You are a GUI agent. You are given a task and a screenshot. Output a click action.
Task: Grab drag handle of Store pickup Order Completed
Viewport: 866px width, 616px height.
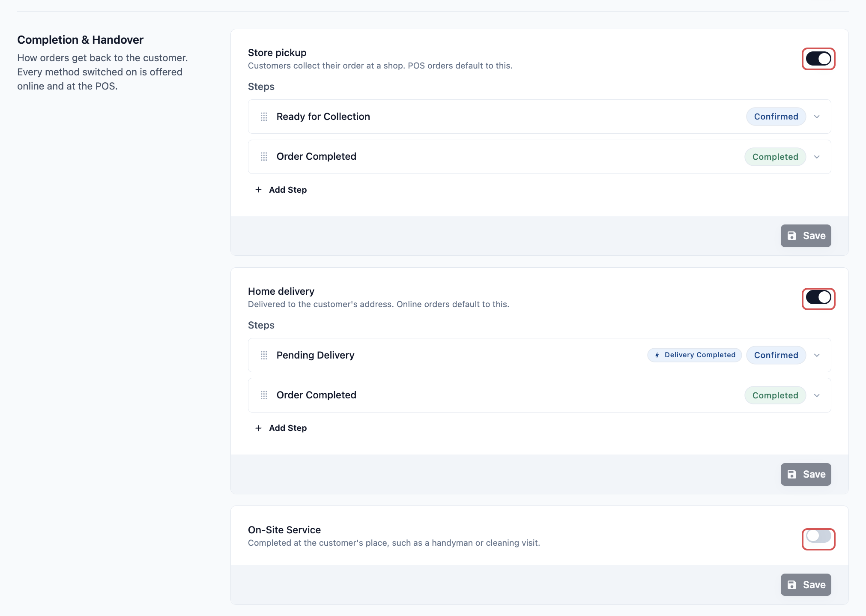point(264,157)
